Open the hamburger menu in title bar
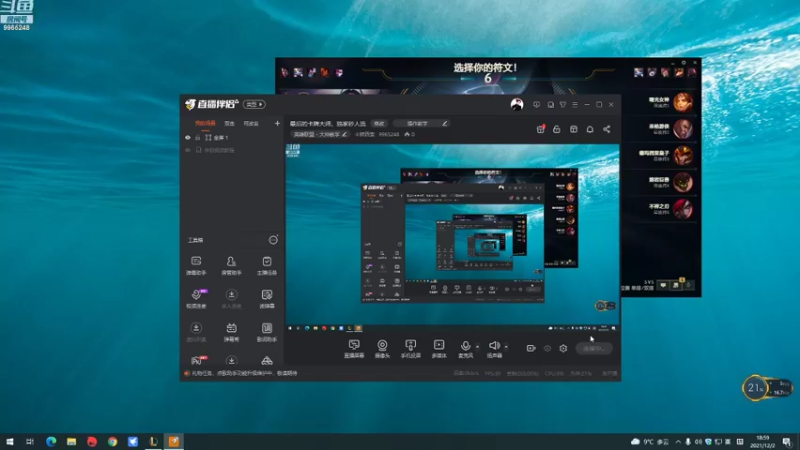The width and height of the screenshot is (800, 450). point(575,105)
